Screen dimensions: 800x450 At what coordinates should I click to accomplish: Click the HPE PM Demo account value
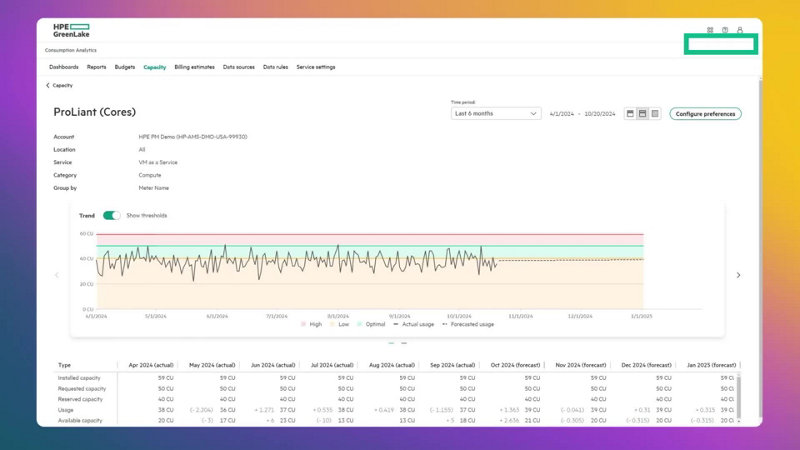click(x=193, y=137)
